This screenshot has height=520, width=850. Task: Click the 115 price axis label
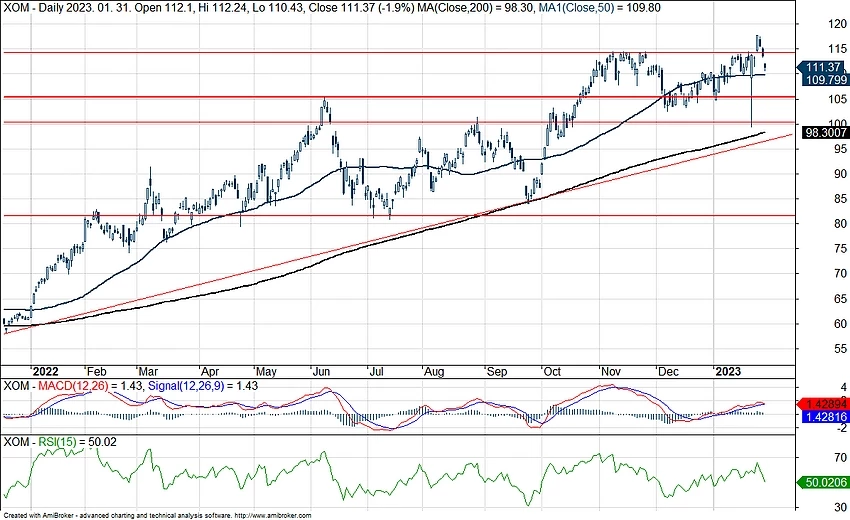click(838, 49)
